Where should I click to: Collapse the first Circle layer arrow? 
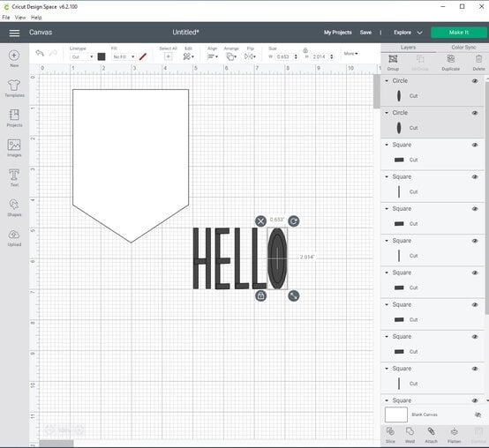pos(387,81)
